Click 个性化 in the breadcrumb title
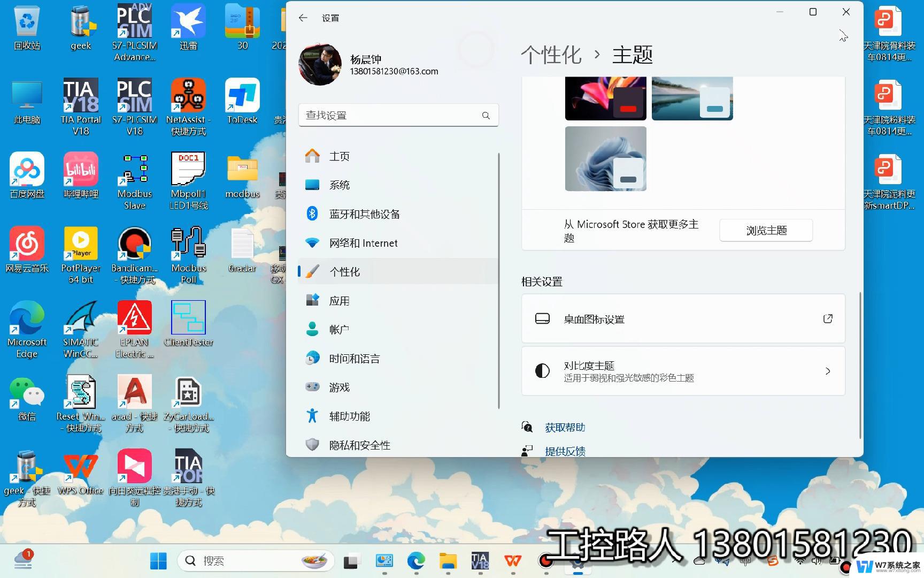This screenshot has height=578, width=924. (551, 55)
